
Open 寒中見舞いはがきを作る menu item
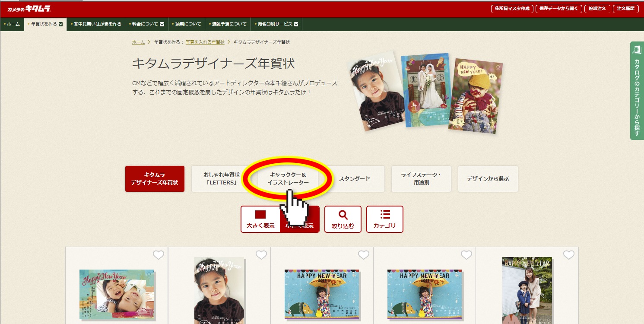(x=97, y=24)
